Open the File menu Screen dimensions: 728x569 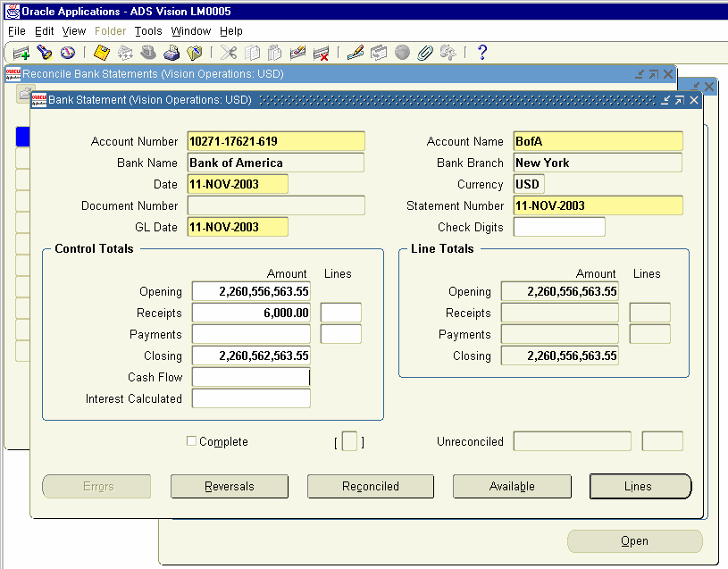17,31
